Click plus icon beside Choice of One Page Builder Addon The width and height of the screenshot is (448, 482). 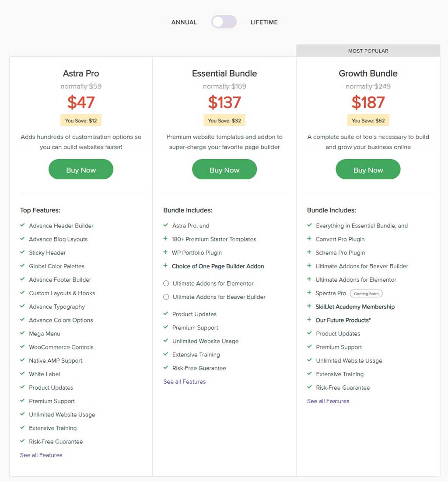165,265
